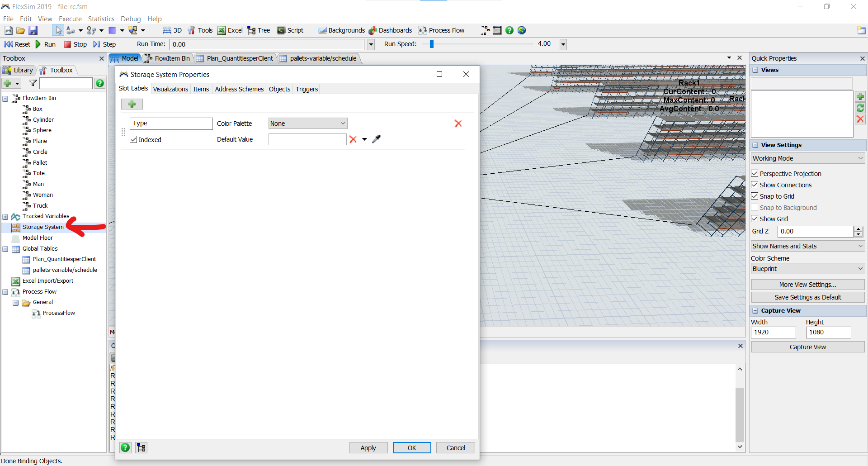This screenshot has height=466, width=868.
Task: Uncheck the Indexed checkbox
Action: (x=133, y=140)
